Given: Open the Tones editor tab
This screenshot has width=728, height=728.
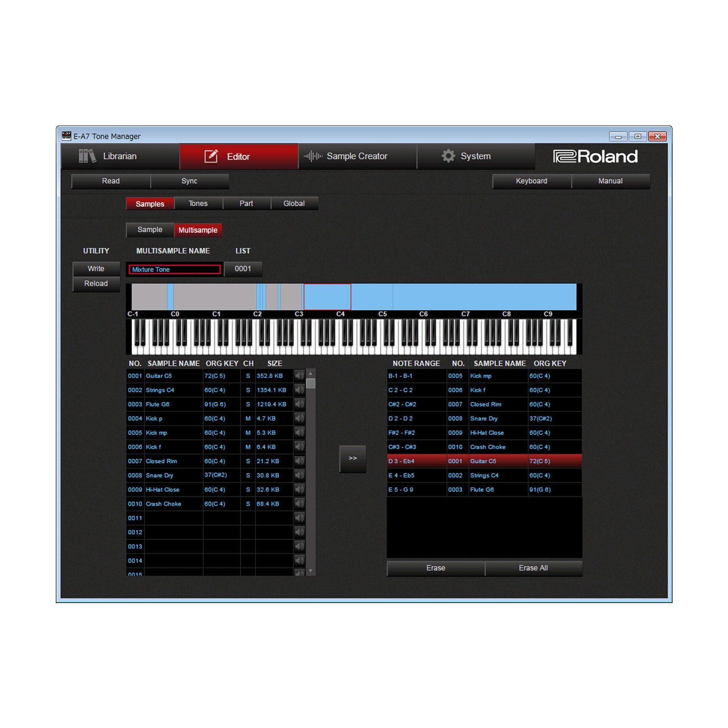Looking at the screenshot, I should pos(198,203).
